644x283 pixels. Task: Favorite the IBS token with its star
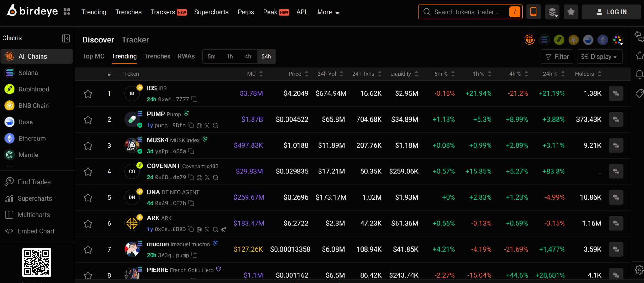tap(88, 94)
